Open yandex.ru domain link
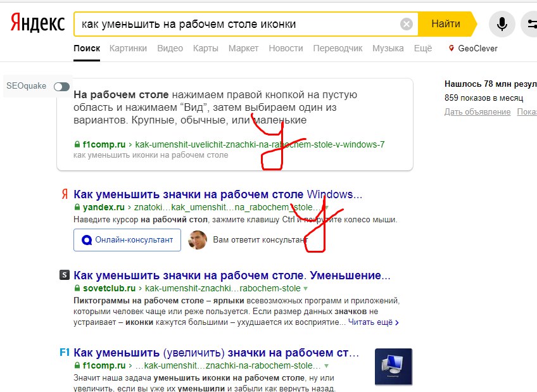This screenshot has height=392, width=537. 104,207
